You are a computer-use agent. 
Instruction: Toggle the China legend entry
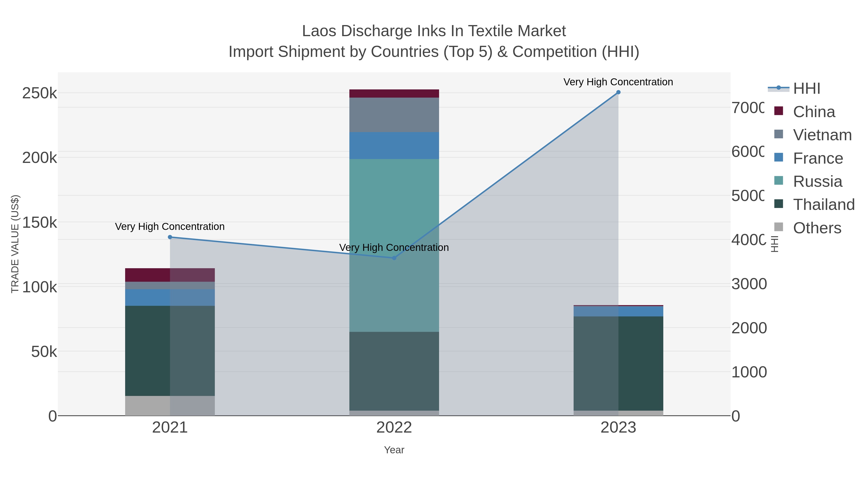click(805, 112)
